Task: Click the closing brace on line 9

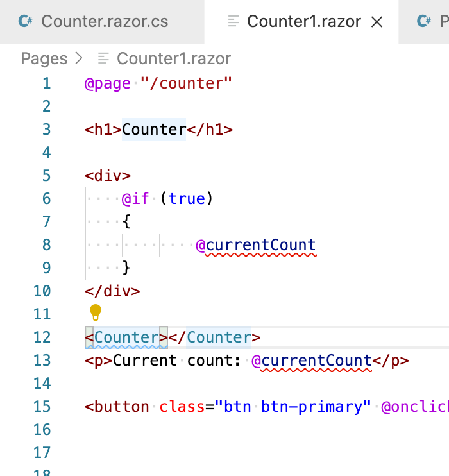Action: [126, 268]
